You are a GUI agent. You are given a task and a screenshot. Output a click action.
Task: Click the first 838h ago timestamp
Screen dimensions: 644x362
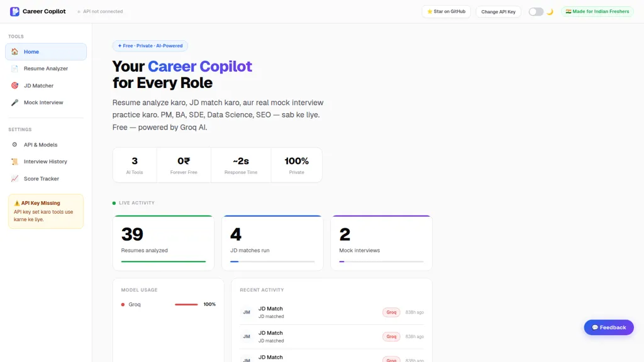pos(414,312)
